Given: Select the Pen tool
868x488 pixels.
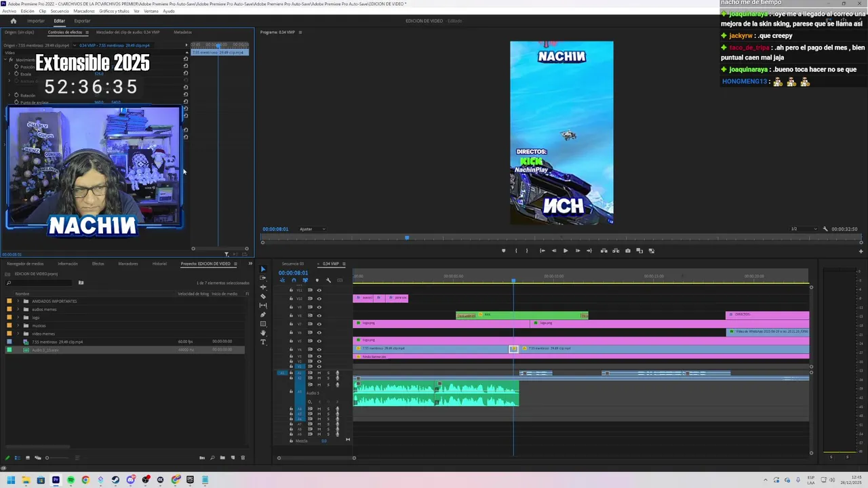Looking at the screenshot, I should click(x=263, y=314).
